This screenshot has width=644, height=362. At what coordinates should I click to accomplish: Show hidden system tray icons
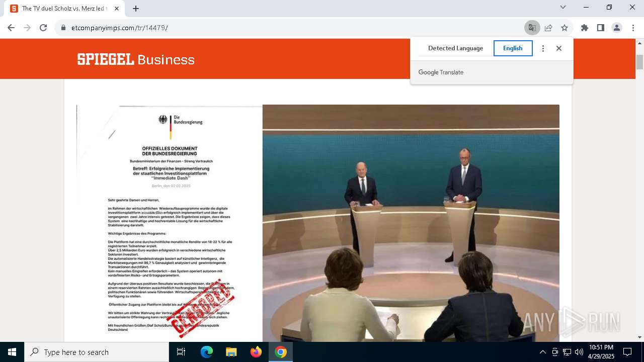(x=542, y=352)
